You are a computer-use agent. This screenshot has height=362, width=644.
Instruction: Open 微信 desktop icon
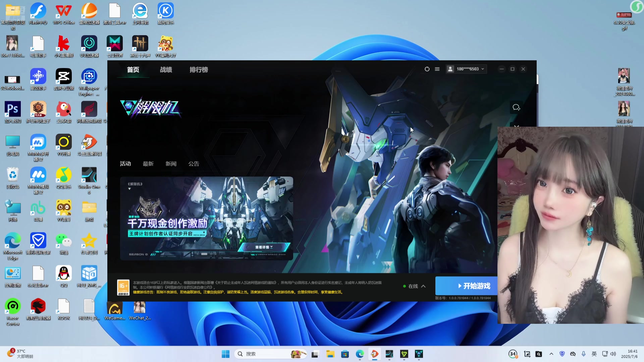coord(64,244)
